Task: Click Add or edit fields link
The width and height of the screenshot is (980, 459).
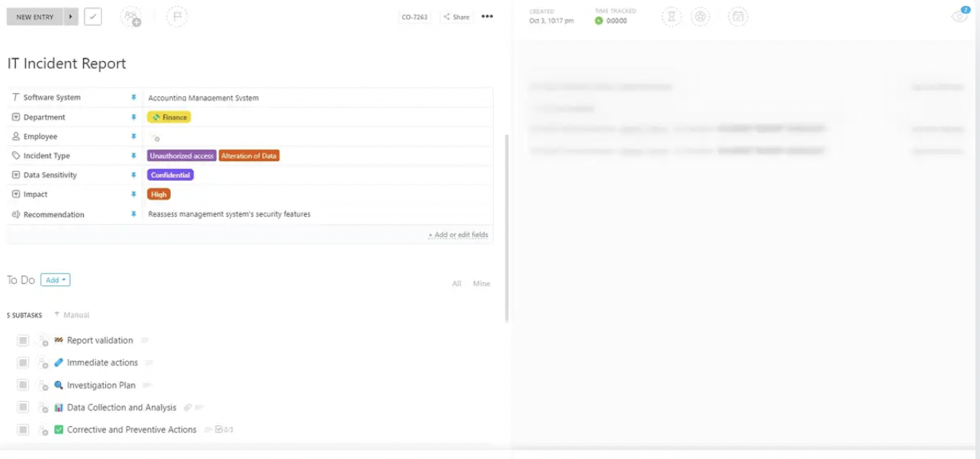Action: [x=458, y=235]
